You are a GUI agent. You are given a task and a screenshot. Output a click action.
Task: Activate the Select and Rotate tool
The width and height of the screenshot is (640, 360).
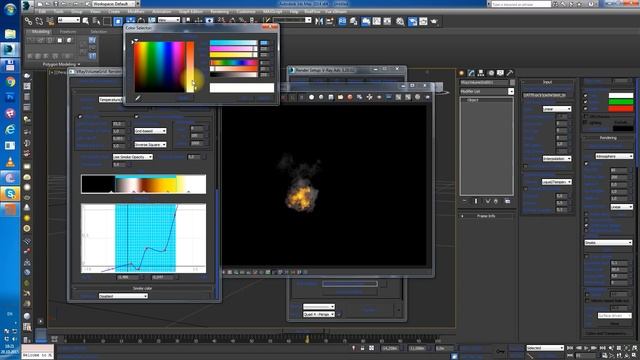(141, 21)
